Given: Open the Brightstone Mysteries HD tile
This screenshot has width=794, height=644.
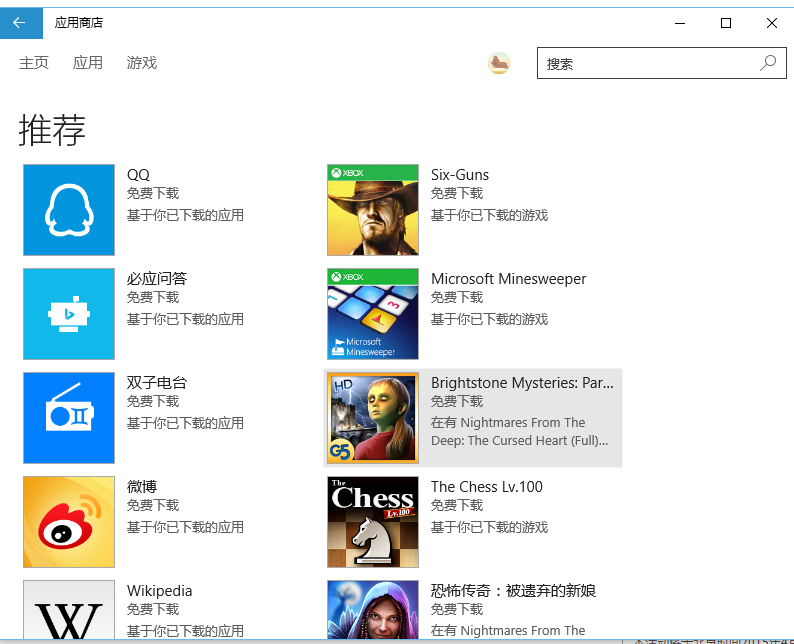Looking at the screenshot, I should point(373,418).
